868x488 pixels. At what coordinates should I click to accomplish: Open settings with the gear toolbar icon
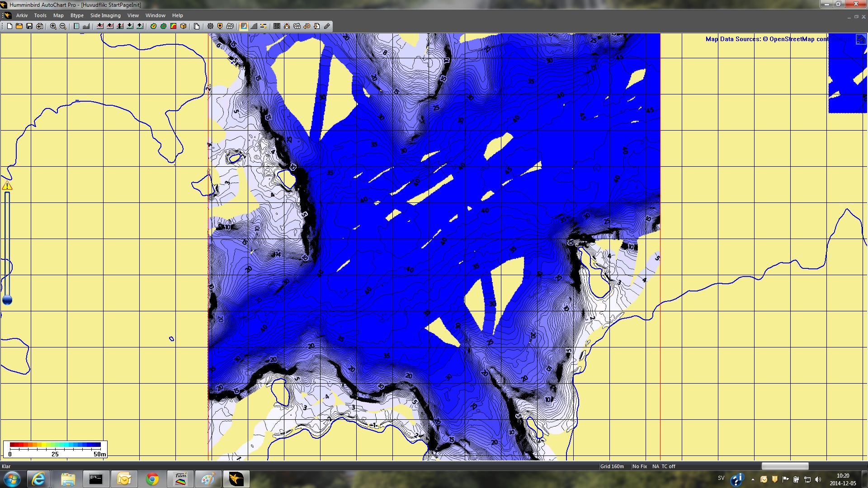(210, 26)
